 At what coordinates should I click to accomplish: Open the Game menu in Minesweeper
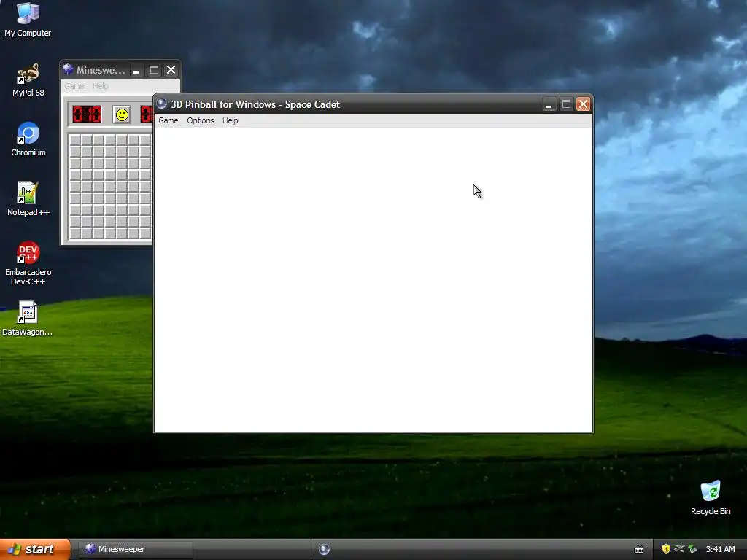74,86
